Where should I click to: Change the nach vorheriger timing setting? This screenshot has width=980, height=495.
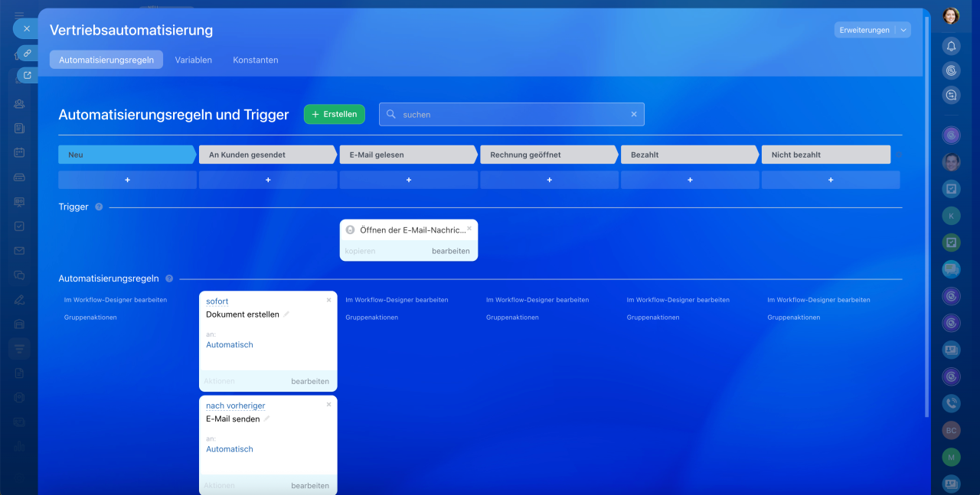pyautogui.click(x=236, y=405)
